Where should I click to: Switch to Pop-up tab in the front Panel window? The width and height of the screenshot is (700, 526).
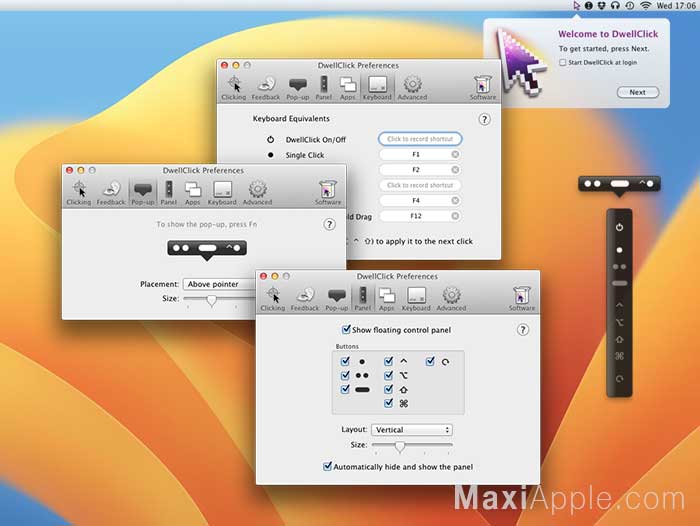[x=337, y=299]
